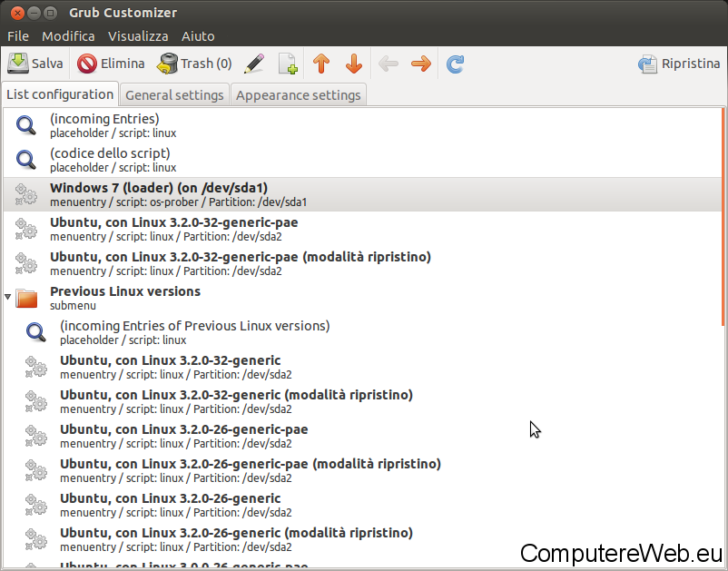Image resolution: width=728 pixels, height=571 pixels.
Task: Maximize the Grub Customizer window
Action: click(x=51, y=13)
